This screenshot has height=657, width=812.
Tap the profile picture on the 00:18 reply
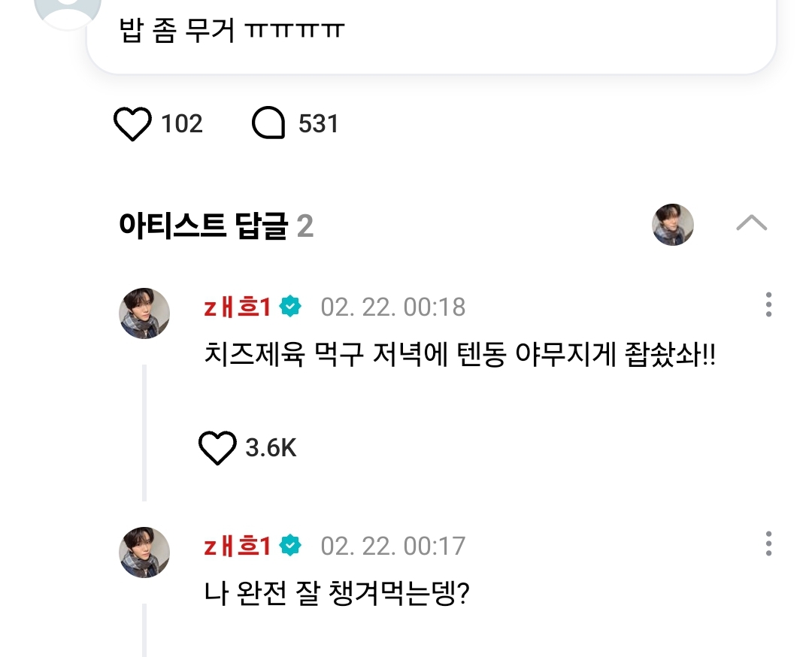pyautogui.click(x=144, y=313)
